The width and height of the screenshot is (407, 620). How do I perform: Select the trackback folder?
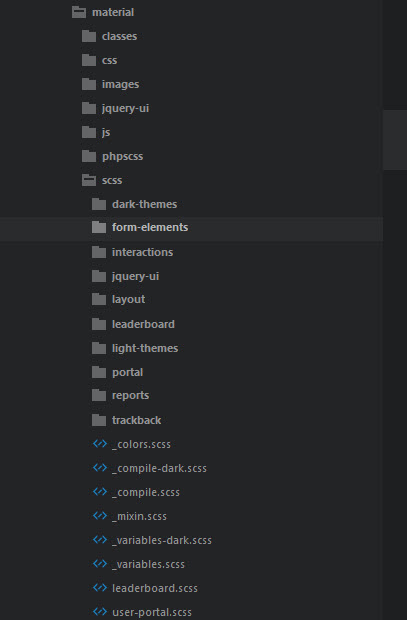[136, 420]
